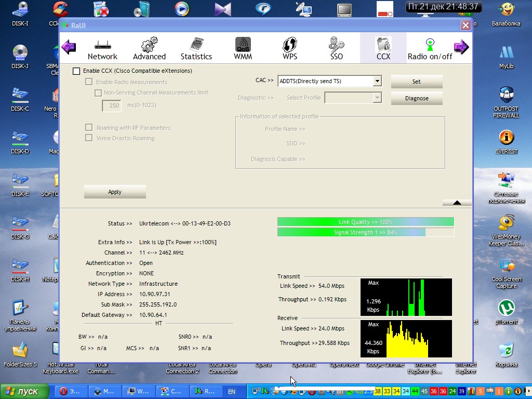Click the Apply button
Screen dimensions: 532x399
(115, 192)
